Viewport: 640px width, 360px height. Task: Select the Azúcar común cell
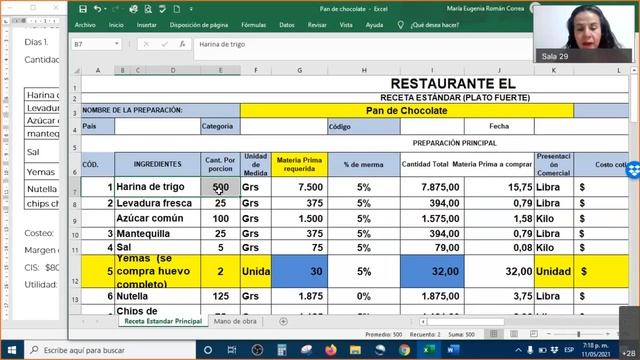(158, 218)
